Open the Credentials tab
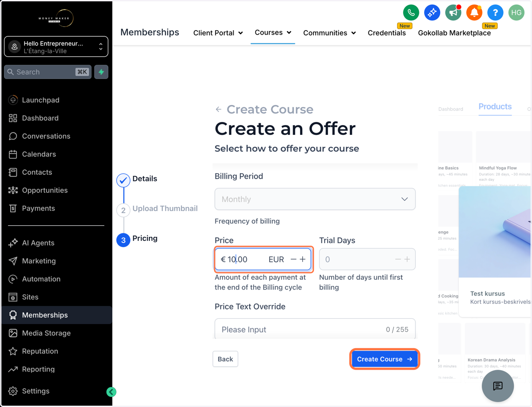 point(387,33)
